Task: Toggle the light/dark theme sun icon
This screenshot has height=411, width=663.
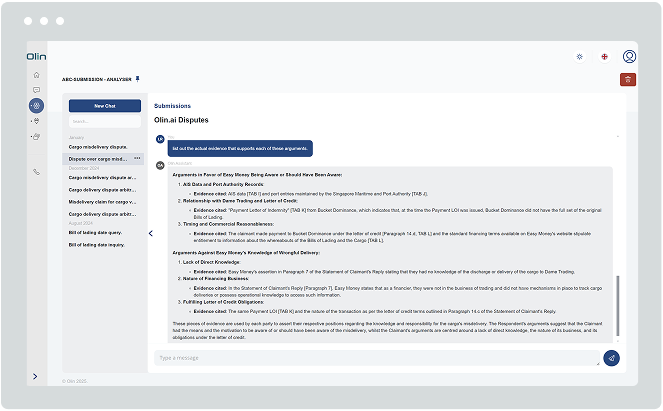Action: 579,57
